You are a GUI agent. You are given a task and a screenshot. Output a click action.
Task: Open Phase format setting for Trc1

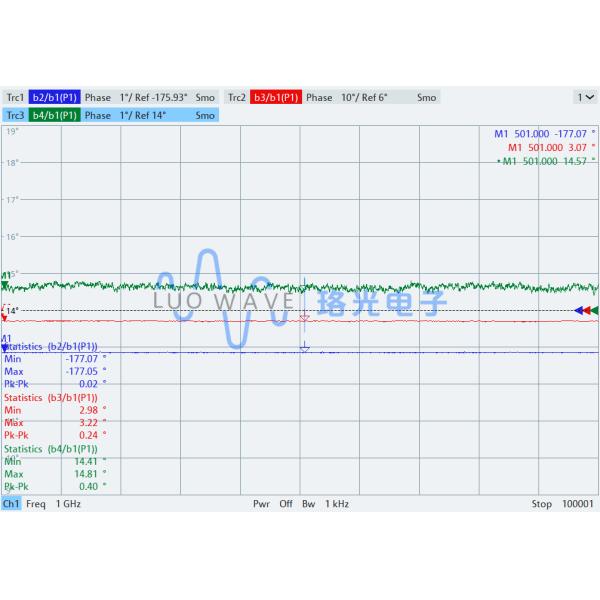point(98,98)
